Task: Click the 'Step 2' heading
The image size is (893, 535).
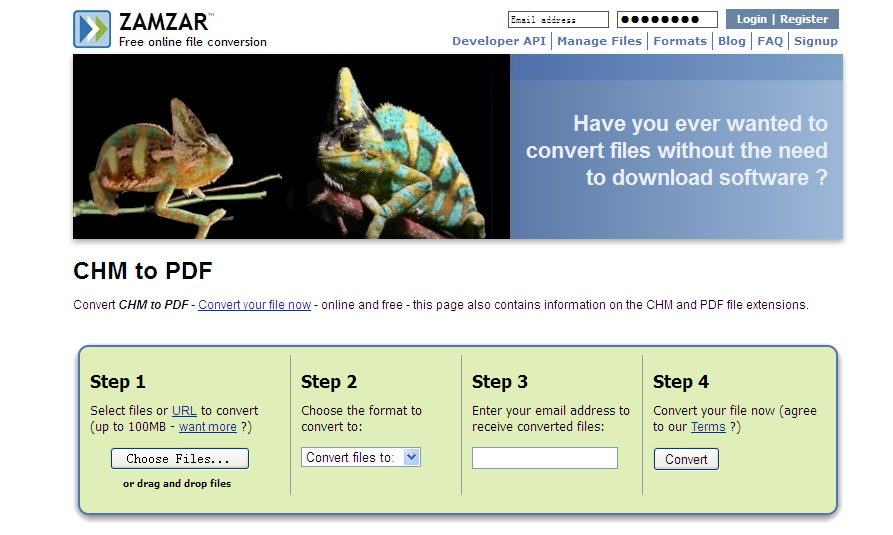Action: (x=329, y=382)
